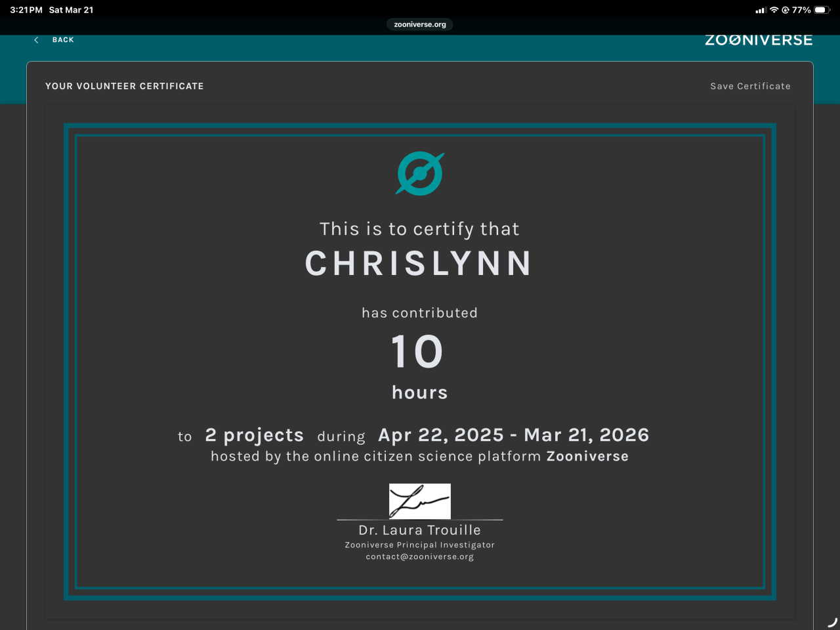The height and width of the screenshot is (630, 840).
Task: Click the bold word Zooniverse in hosted line
Action: point(587,456)
